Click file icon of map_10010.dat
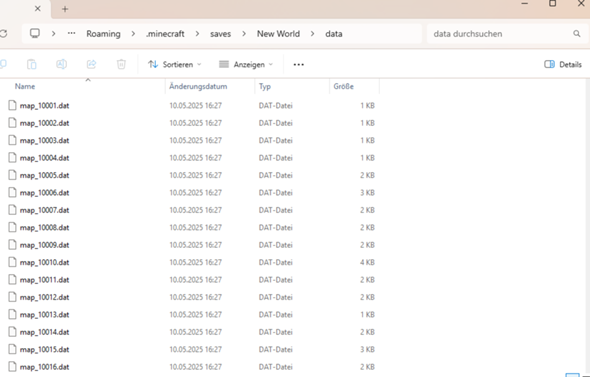590x377 pixels. coord(12,262)
